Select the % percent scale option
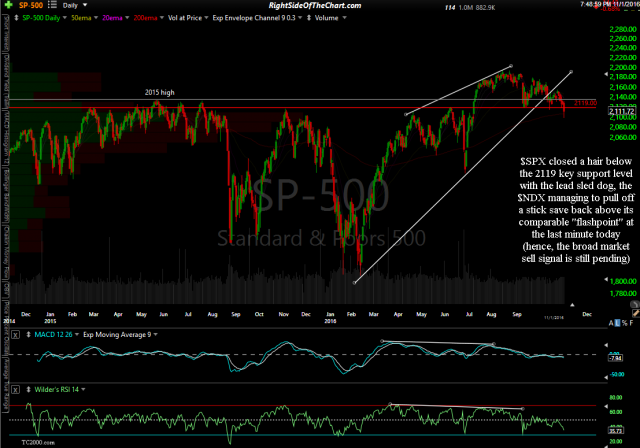The width and height of the screenshot is (640, 448). point(624,323)
